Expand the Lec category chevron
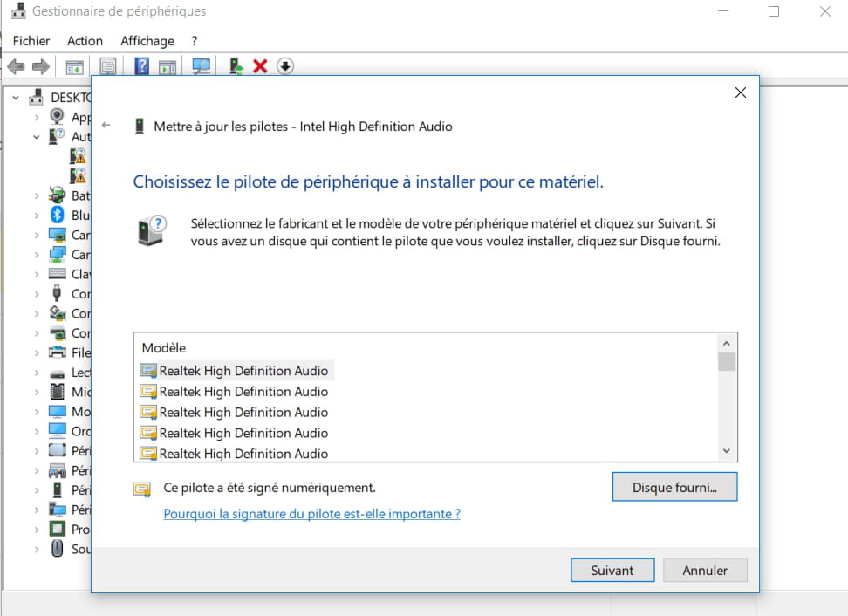This screenshot has width=848, height=616. click(37, 373)
